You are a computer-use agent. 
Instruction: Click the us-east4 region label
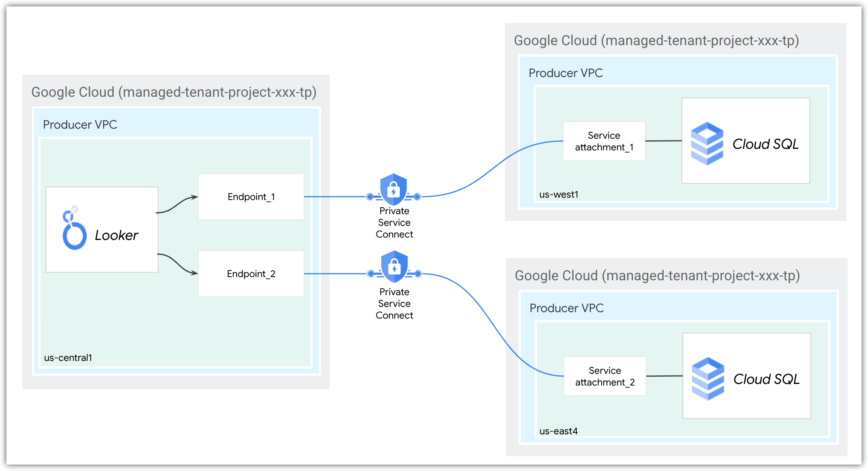[x=558, y=431]
